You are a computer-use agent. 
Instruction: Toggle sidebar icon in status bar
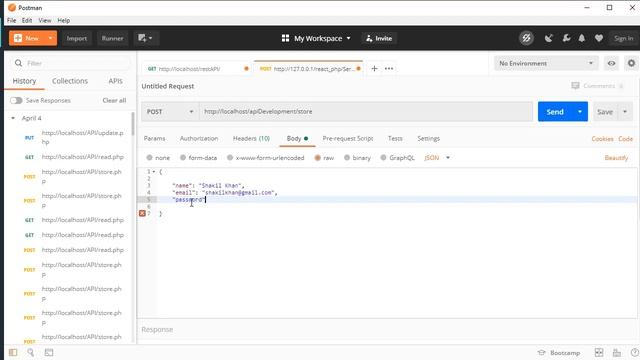[13, 352]
